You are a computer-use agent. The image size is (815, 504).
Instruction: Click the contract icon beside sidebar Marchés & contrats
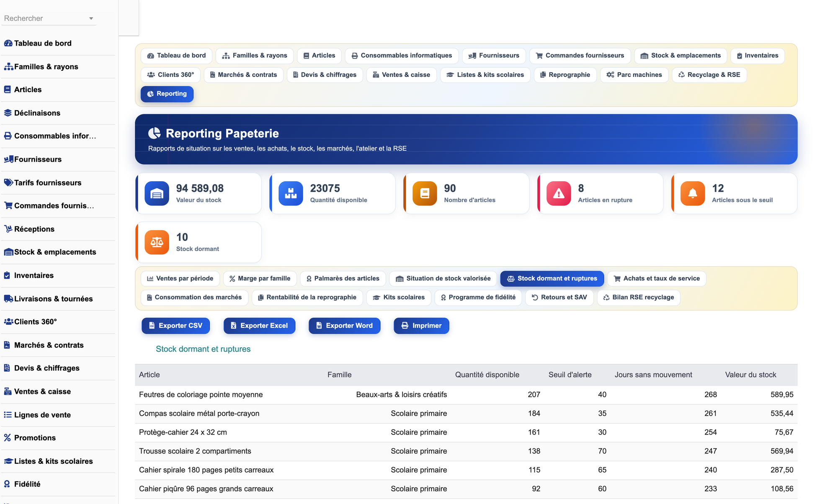[7, 345]
